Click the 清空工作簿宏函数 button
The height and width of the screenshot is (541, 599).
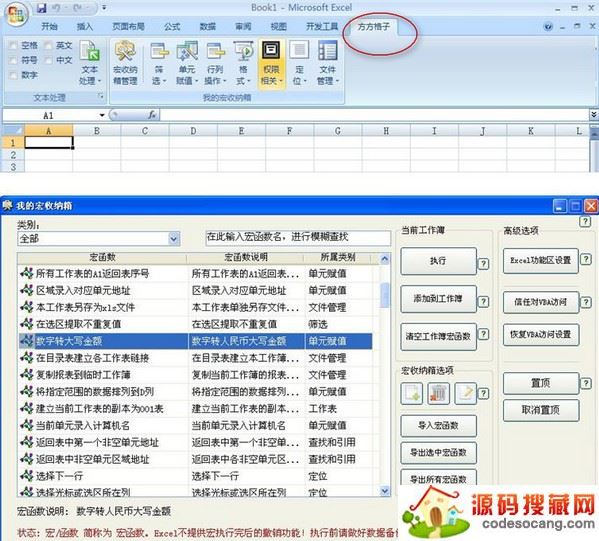[x=438, y=336]
